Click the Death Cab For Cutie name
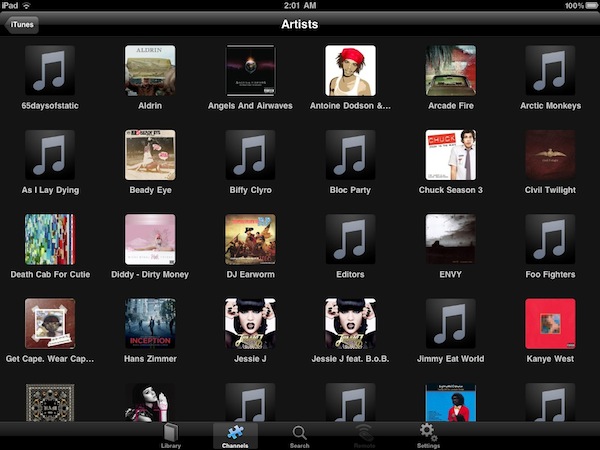The height and width of the screenshot is (450, 600). [x=50, y=275]
